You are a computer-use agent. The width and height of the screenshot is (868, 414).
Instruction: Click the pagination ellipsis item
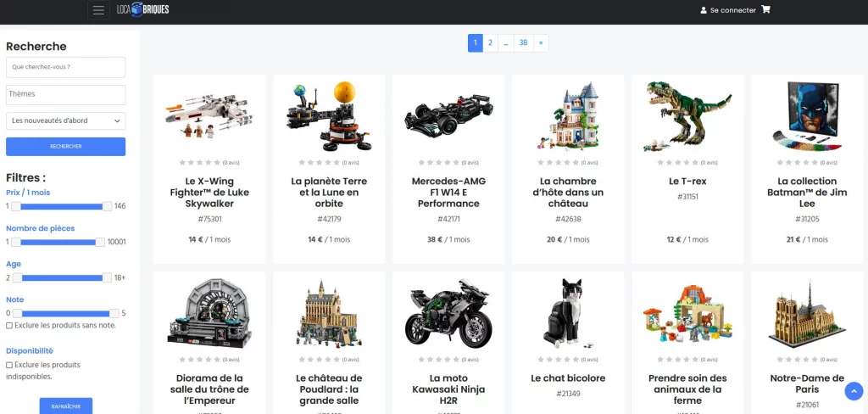coord(506,42)
